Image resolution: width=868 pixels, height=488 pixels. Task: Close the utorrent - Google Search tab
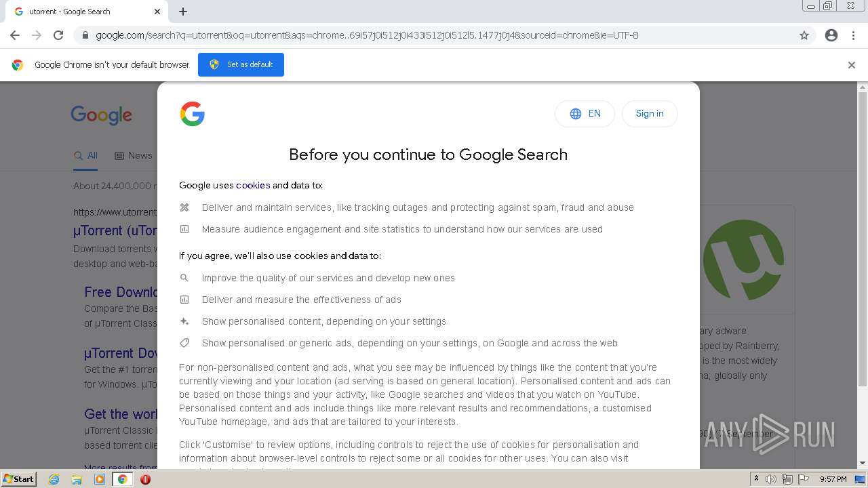(157, 12)
